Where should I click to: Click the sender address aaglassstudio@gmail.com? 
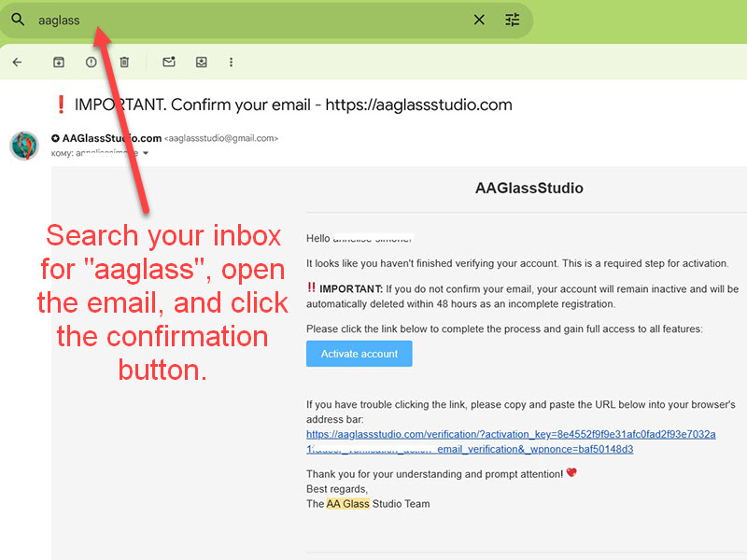coord(221,138)
